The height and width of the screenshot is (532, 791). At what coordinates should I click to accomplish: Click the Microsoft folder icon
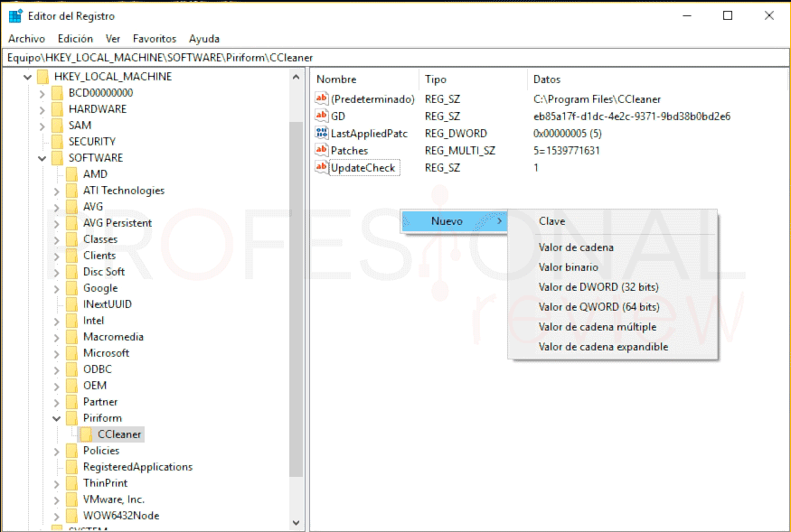(72, 353)
